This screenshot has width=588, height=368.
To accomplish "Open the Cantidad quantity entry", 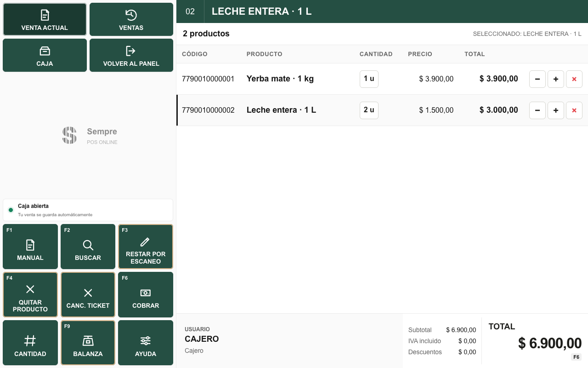I will pos(30,343).
